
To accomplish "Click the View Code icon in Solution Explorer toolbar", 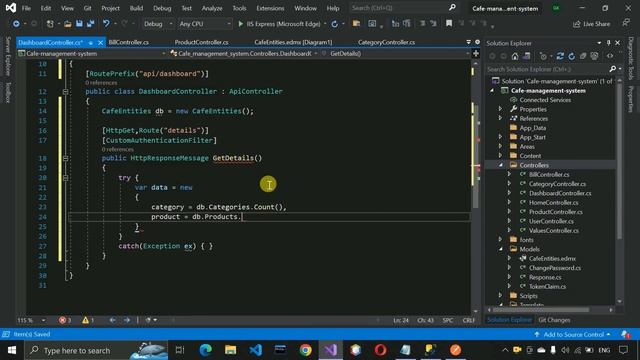I will point(610,56).
